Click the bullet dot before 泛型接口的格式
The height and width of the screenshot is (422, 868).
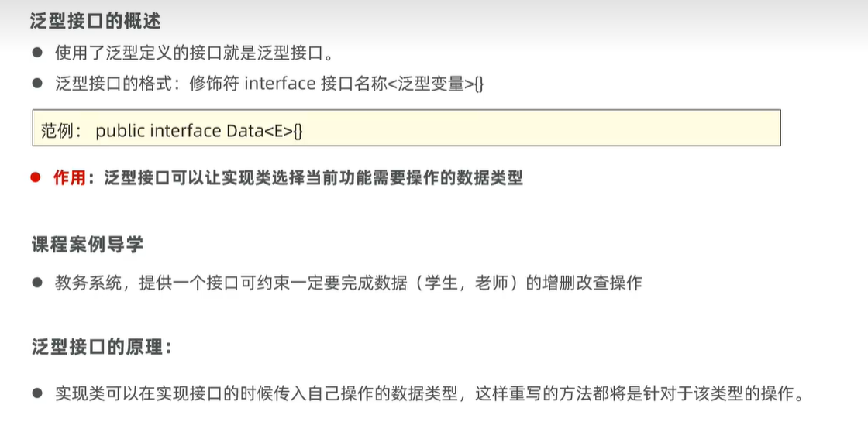pos(36,83)
